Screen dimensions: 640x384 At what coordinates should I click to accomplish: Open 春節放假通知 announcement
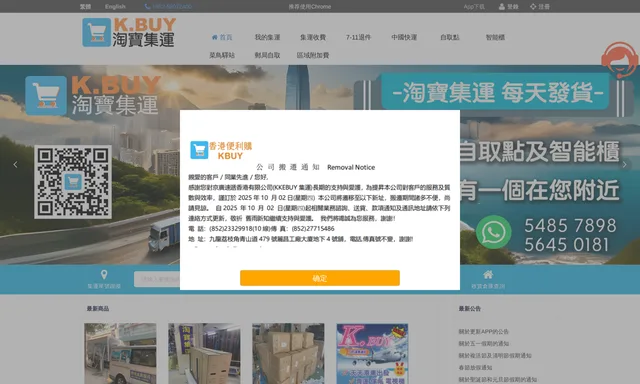click(x=475, y=367)
